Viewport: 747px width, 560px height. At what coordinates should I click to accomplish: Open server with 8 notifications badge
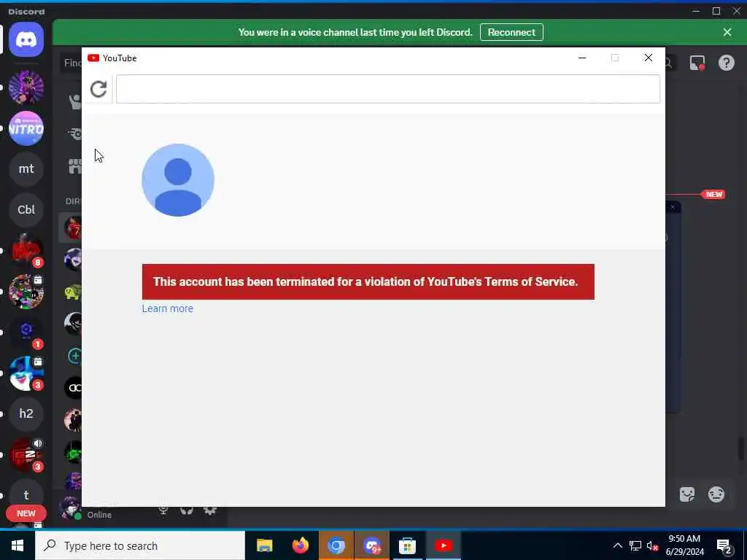pyautogui.click(x=26, y=251)
